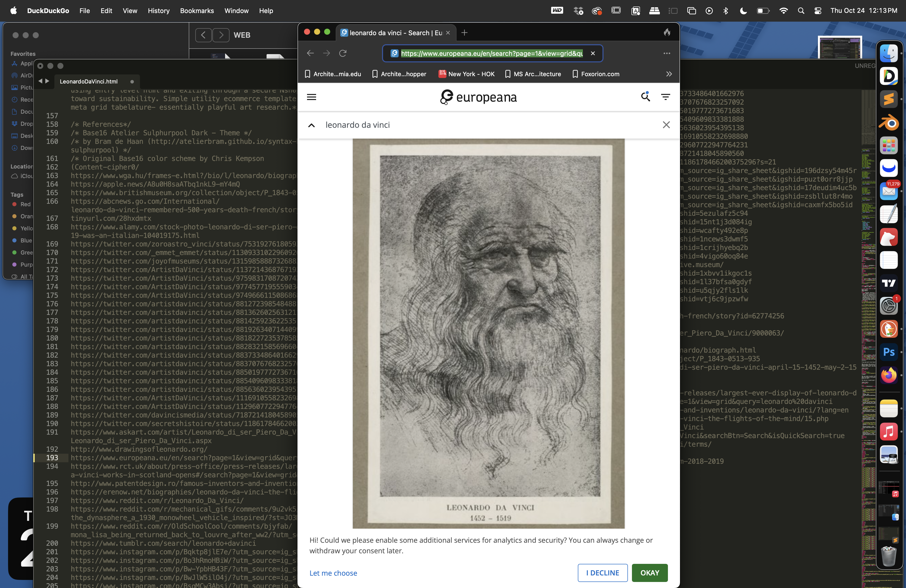Image resolution: width=906 pixels, height=588 pixels.
Task: Open the File menu
Action: pos(85,11)
